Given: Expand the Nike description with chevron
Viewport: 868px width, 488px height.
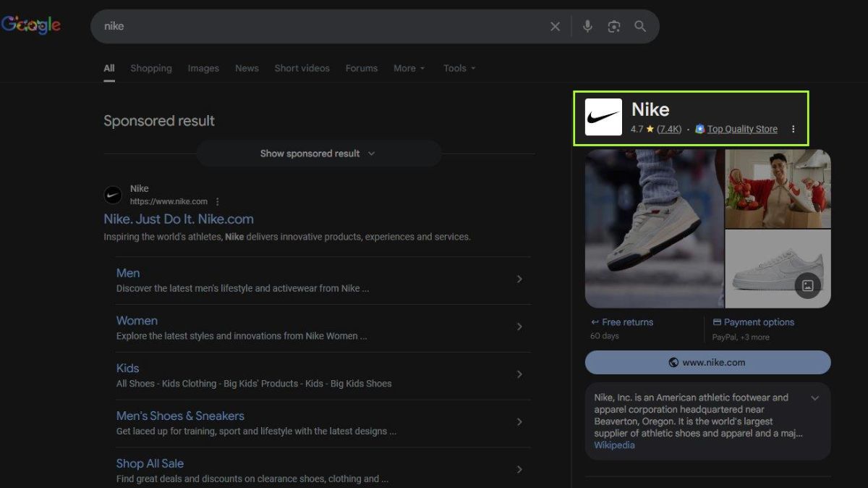Looking at the screenshot, I should 815,398.
